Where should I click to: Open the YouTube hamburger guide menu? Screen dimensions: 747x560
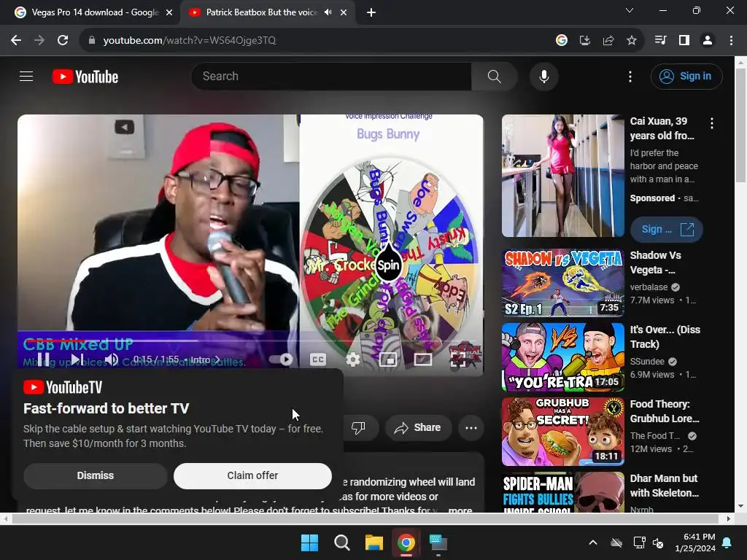[26, 76]
